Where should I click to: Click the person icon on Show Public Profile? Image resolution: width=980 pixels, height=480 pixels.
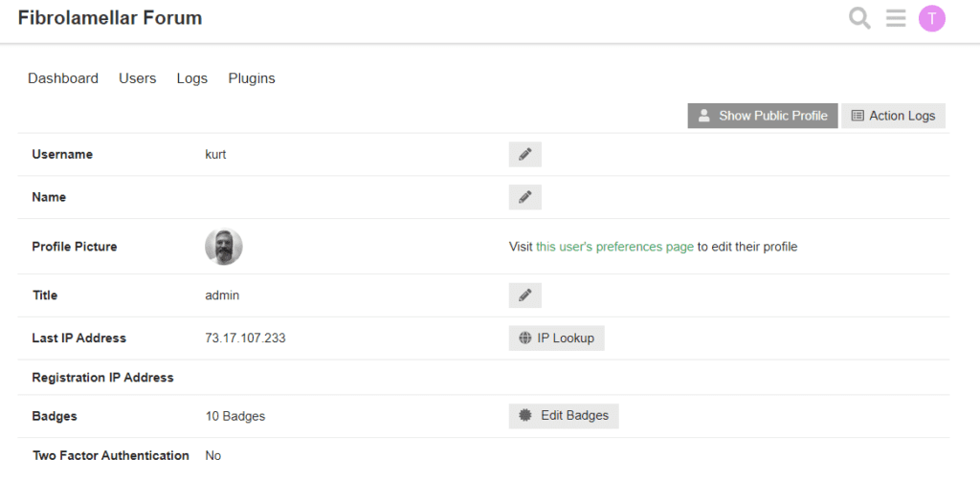tap(704, 116)
